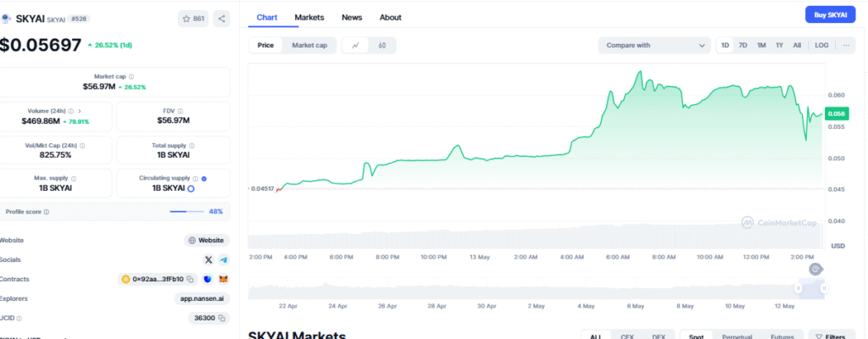Click the Max. supply info icon
Viewport: 868px width, 339px height.
coord(74,179)
